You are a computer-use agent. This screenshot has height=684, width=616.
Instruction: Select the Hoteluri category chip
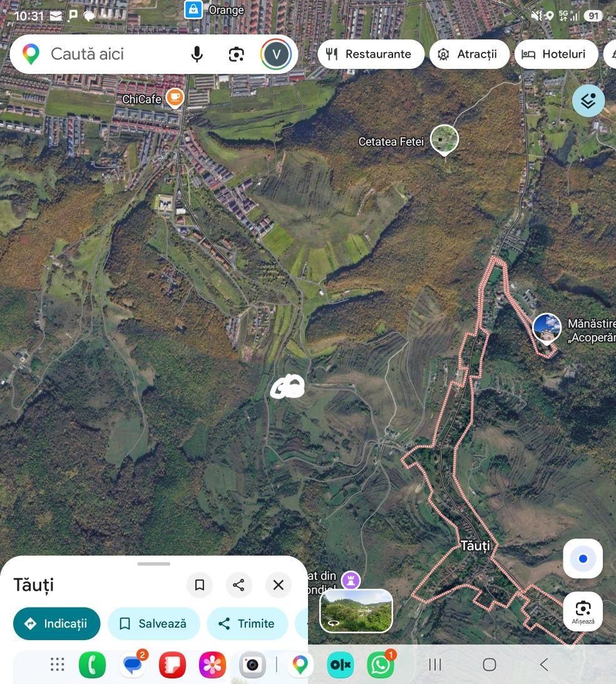557,54
